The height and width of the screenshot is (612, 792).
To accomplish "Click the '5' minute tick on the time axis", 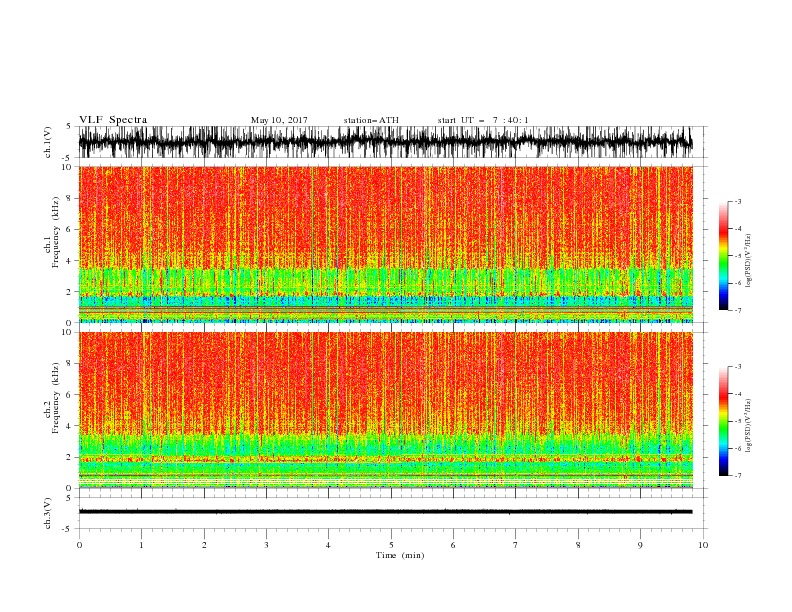I will pyautogui.click(x=391, y=545).
